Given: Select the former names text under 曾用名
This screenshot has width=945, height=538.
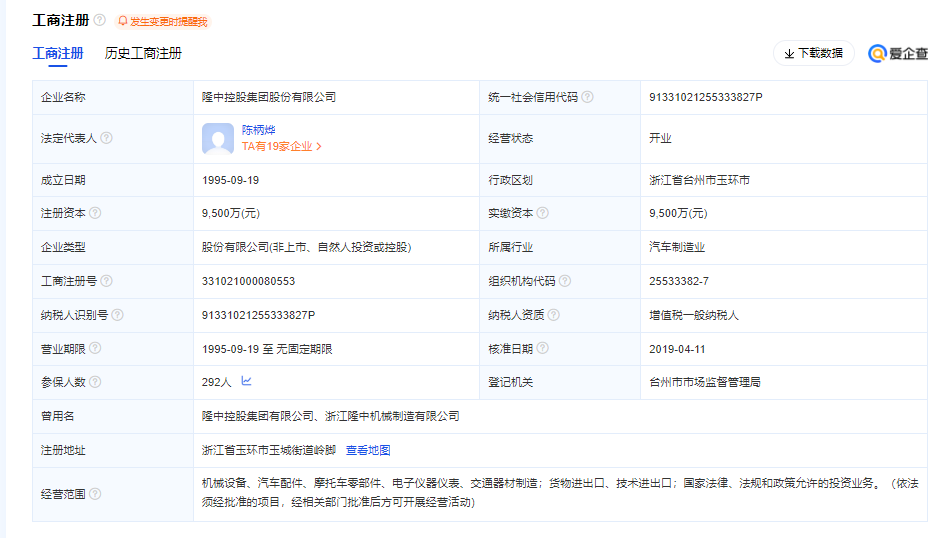Looking at the screenshot, I should (330, 416).
